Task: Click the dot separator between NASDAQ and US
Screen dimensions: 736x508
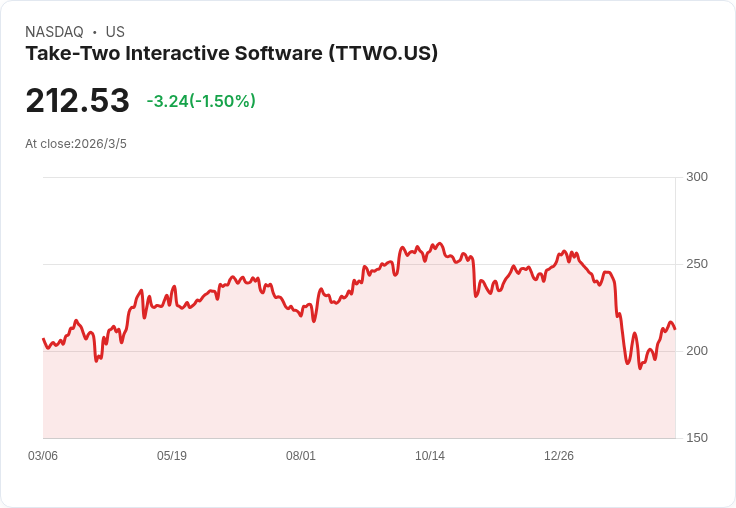Action: (95, 32)
